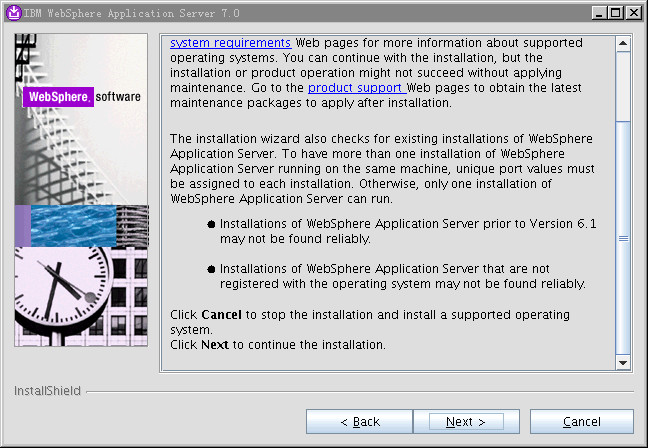This screenshot has width=648, height=448.
Task: Click the clock image in the sidebar
Action: (62, 297)
